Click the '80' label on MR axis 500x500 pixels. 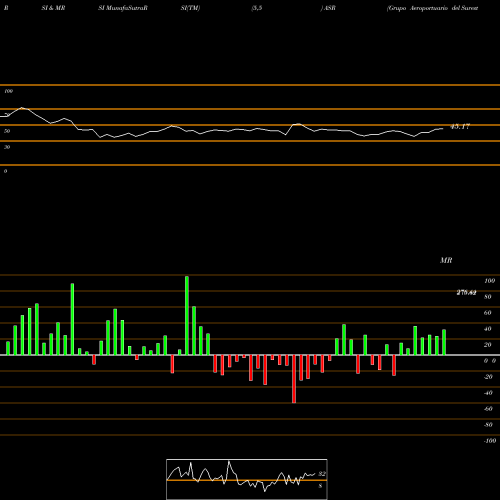pos(488,297)
